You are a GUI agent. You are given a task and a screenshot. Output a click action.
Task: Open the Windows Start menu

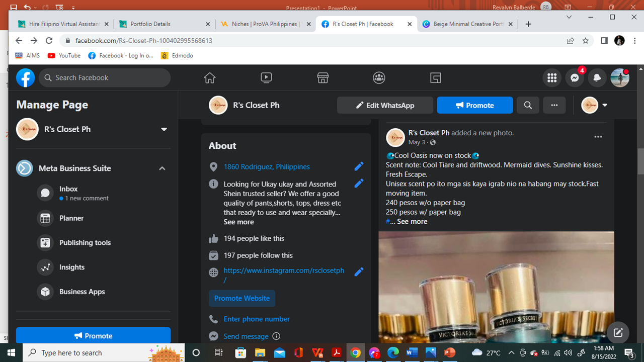[x=12, y=352]
